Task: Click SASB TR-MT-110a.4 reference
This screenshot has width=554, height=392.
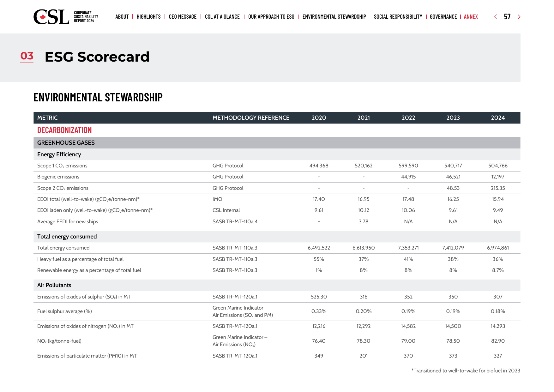Action: 235,222
